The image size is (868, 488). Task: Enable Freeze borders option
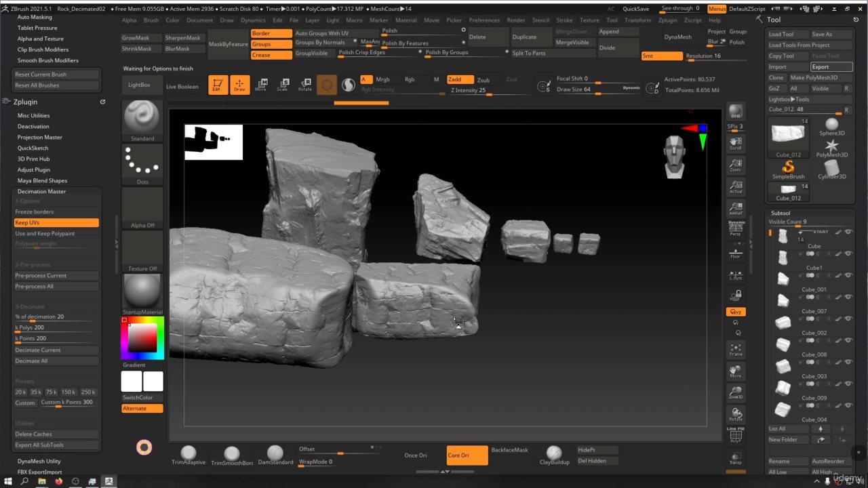click(57, 211)
